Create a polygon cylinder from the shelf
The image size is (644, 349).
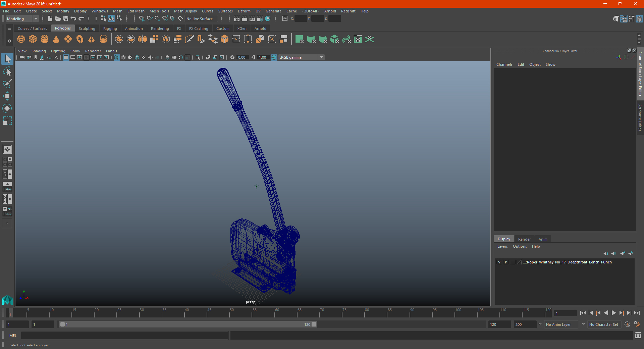tap(45, 39)
